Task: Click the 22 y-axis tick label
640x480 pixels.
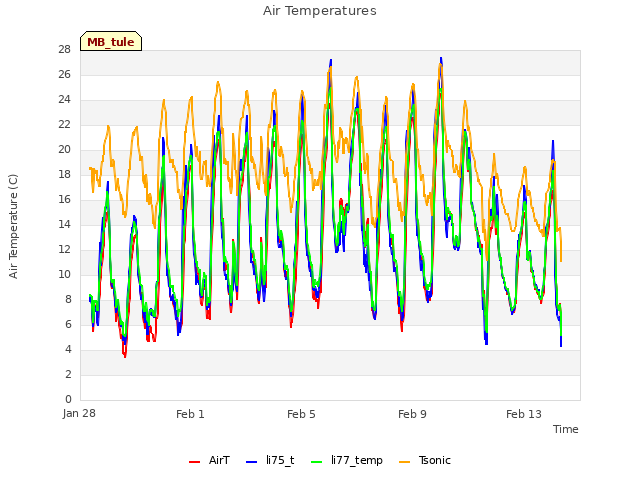Action: 64,124
